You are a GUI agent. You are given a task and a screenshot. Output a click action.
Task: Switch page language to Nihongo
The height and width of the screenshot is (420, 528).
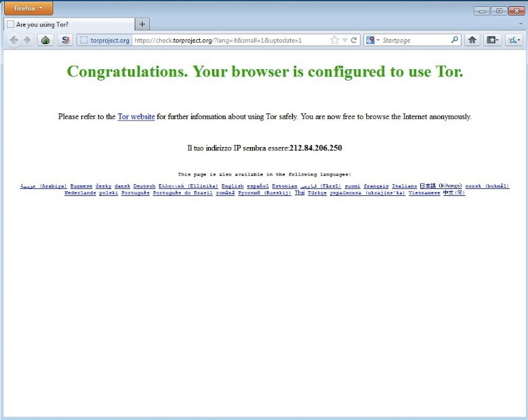(440, 185)
